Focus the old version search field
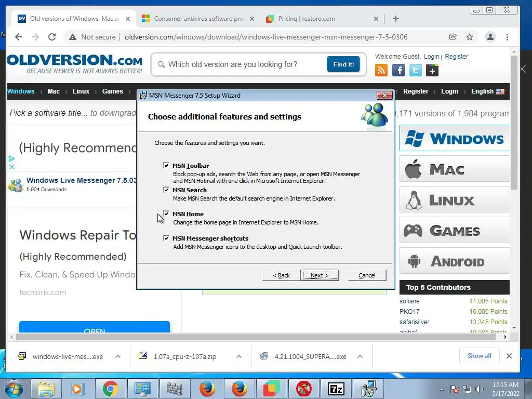The height and width of the screenshot is (399, 532). (x=241, y=64)
